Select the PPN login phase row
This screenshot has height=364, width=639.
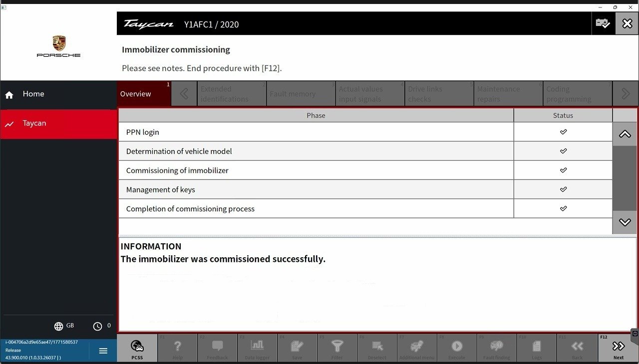[x=316, y=132]
